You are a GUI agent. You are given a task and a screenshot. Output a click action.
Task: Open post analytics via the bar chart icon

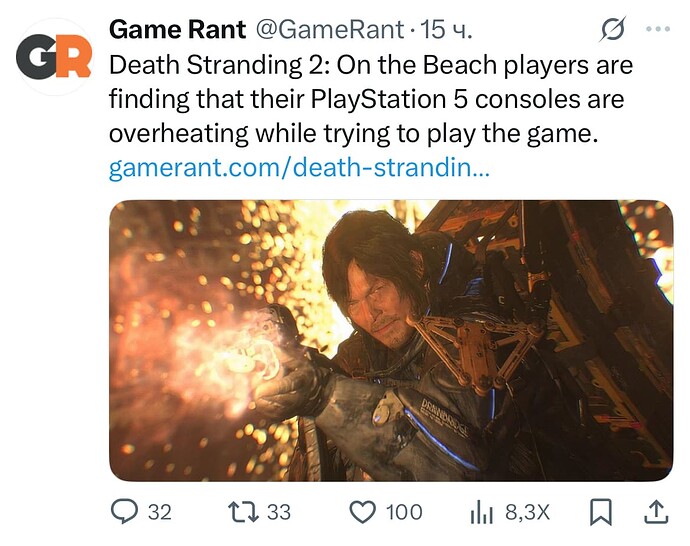(x=483, y=512)
